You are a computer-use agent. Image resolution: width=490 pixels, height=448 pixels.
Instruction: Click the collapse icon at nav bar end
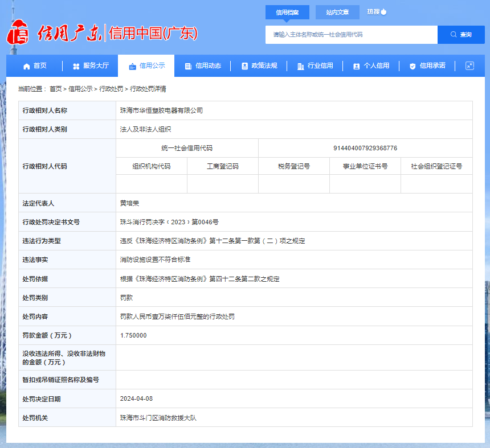click(x=469, y=65)
